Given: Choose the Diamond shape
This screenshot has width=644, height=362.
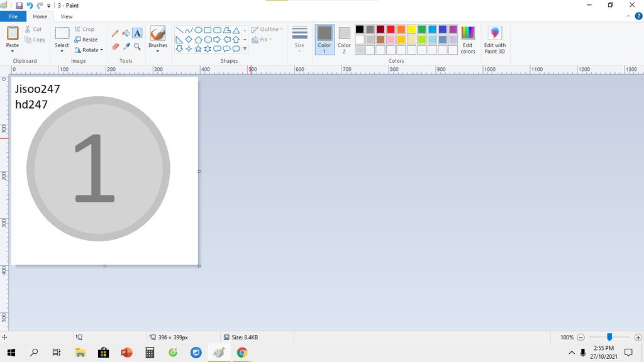Looking at the screenshot, I should click(189, 40).
